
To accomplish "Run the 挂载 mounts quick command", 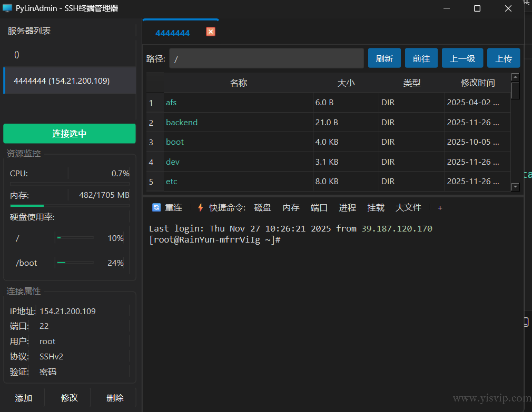I will pyautogui.click(x=376, y=207).
